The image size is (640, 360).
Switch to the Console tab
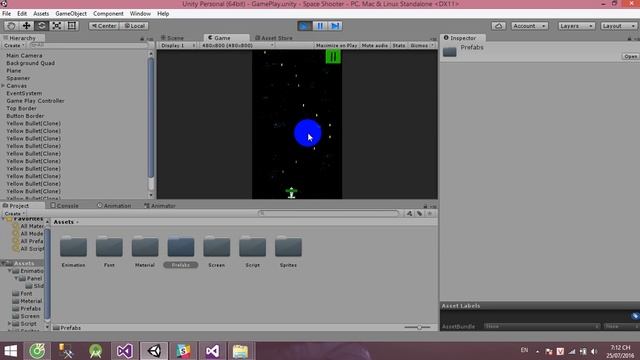[64, 206]
